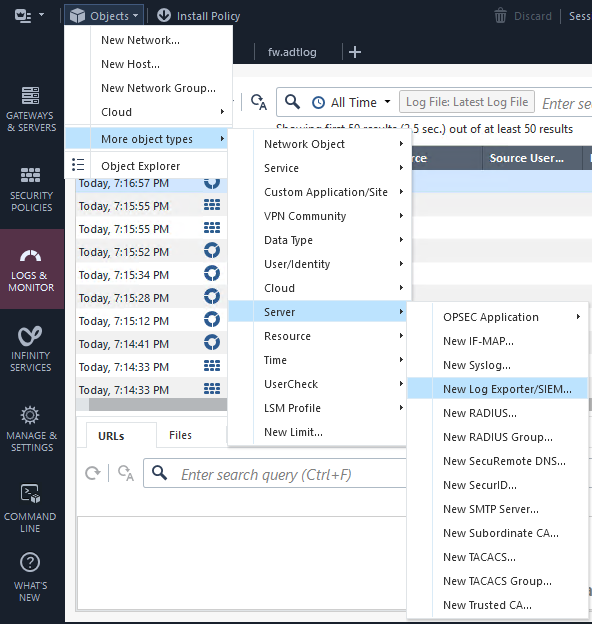Expand OPSEC Application submenu
592x624 pixels.
click(x=497, y=317)
